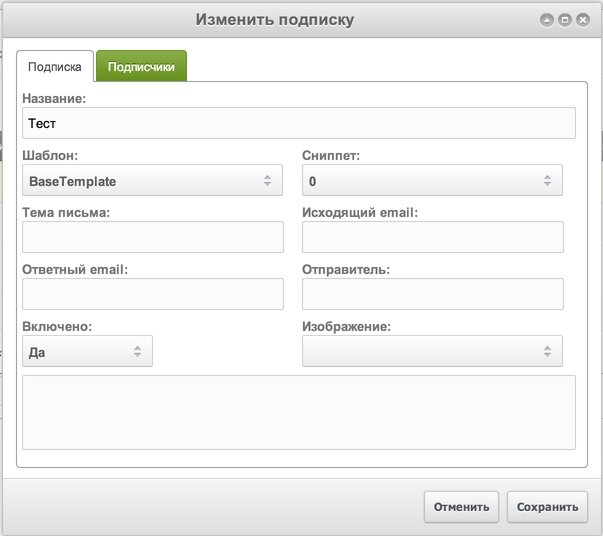
Task: Open the Включено combo showing Да
Action: [x=87, y=351]
